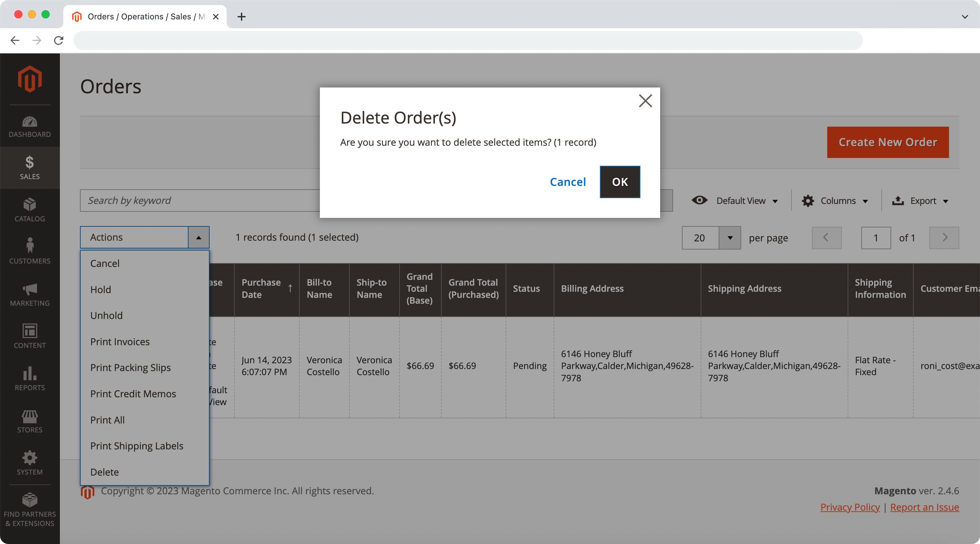Screen dimensions: 980x544
Task: Open the Dashboard sidebar icon
Action: [x=30, y=127]
